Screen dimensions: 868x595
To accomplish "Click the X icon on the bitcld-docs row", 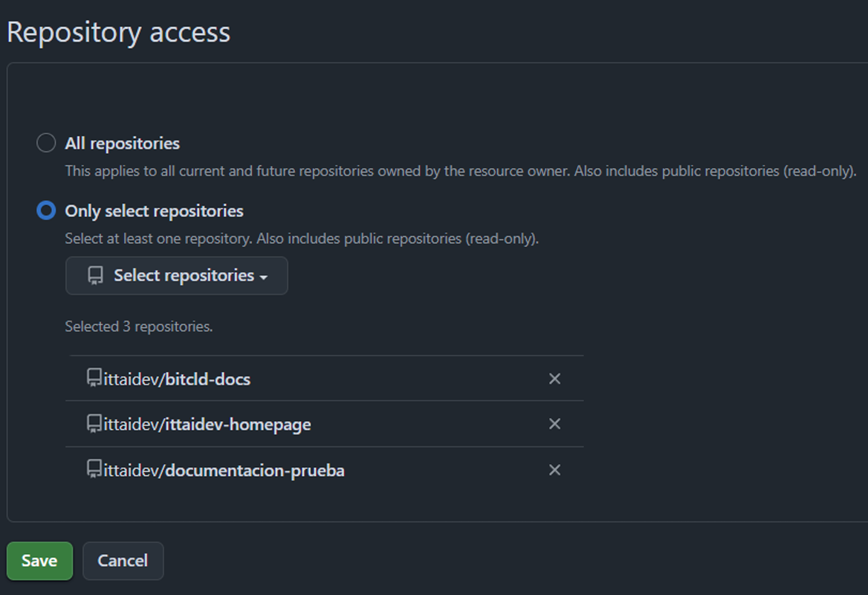I will 554,379.
